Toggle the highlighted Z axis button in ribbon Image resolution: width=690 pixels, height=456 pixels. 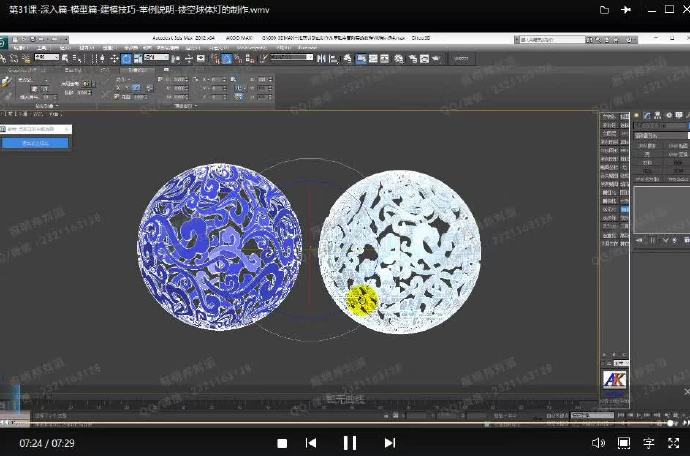(136, 88)
